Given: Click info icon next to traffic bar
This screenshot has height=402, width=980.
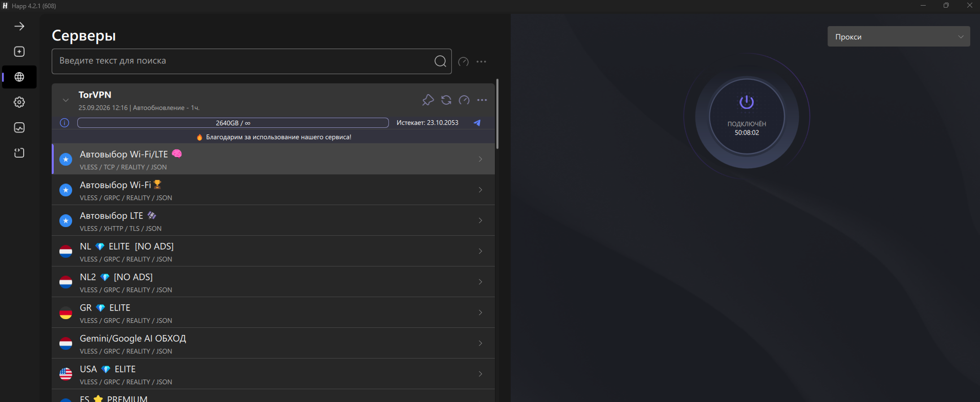Looking at the screenshot, I should click(x=64, y=123).
